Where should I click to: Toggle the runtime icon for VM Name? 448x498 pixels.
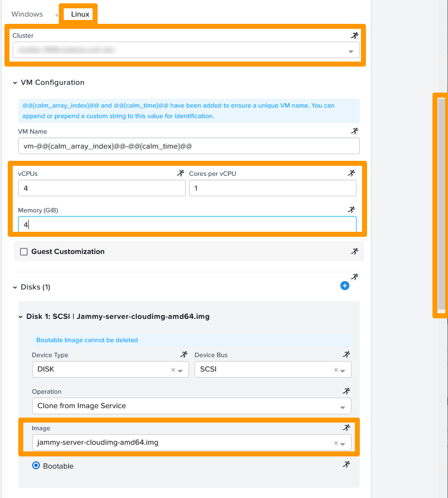pos(355,131)
